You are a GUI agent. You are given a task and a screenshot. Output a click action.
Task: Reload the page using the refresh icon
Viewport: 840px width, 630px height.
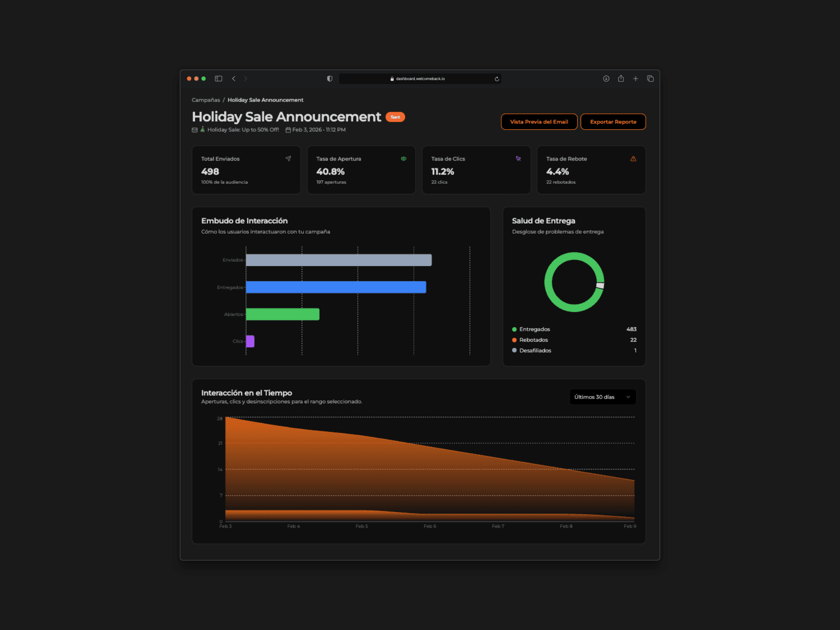(x=497, y=79)
